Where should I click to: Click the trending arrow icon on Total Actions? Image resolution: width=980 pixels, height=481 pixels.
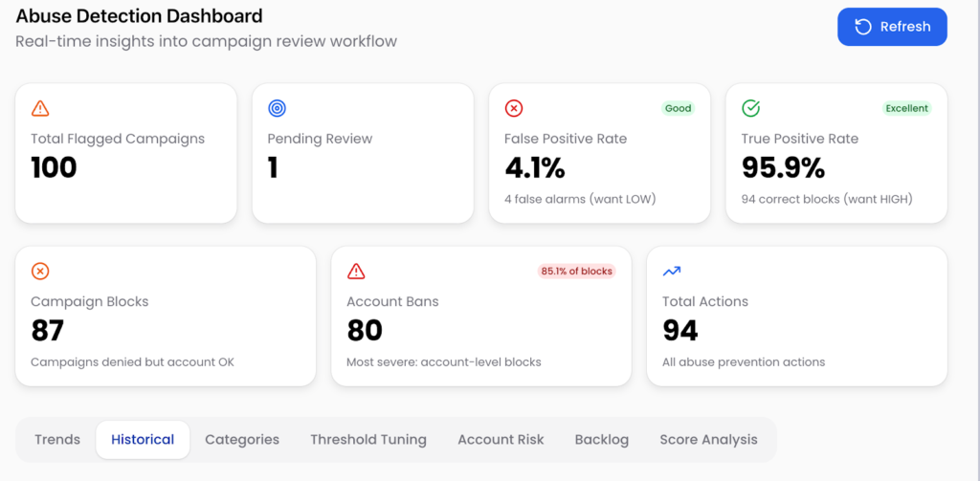tap(672, 272)
